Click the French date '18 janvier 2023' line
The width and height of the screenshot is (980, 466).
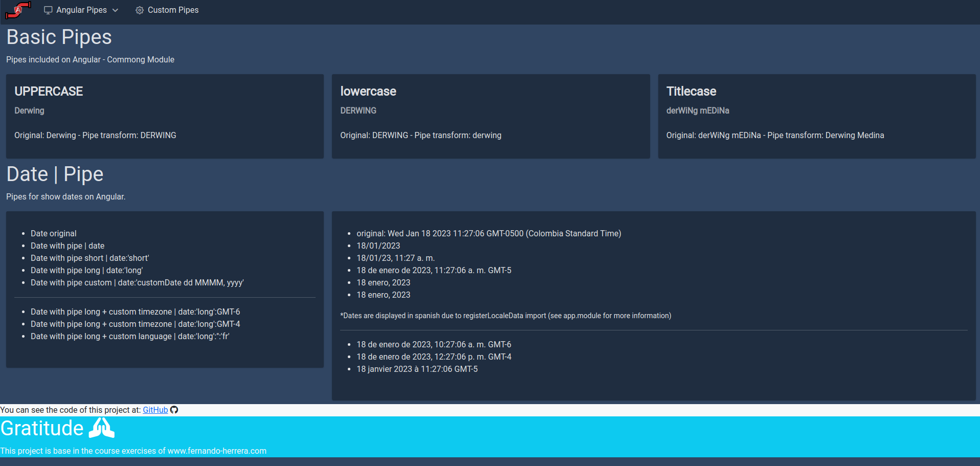tap(417, 369)
